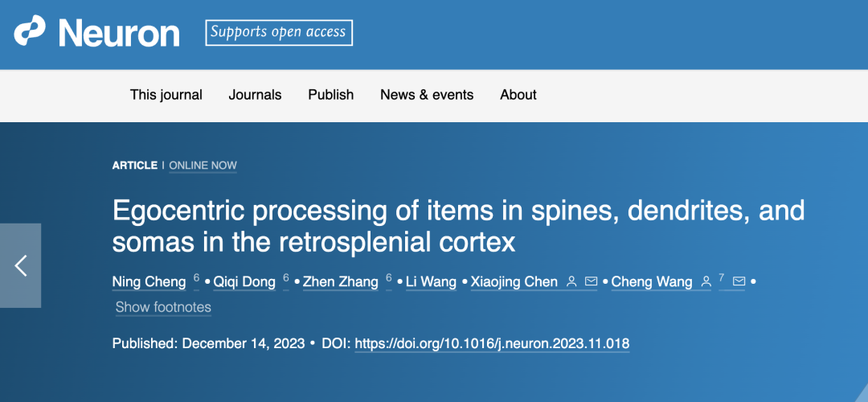Viewport: 868px width, 402px height.
Task: Click Xiaojing Chen's email envelope icon
Action: 591,281
